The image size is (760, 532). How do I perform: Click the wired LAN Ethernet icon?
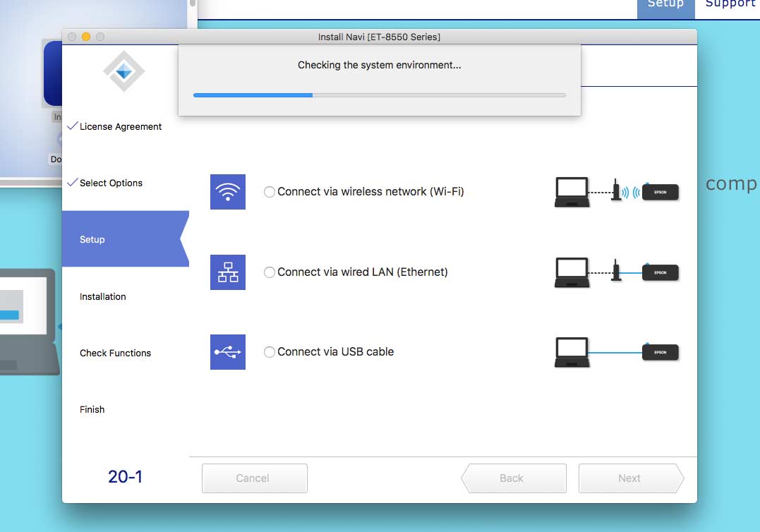pos(228,272)
